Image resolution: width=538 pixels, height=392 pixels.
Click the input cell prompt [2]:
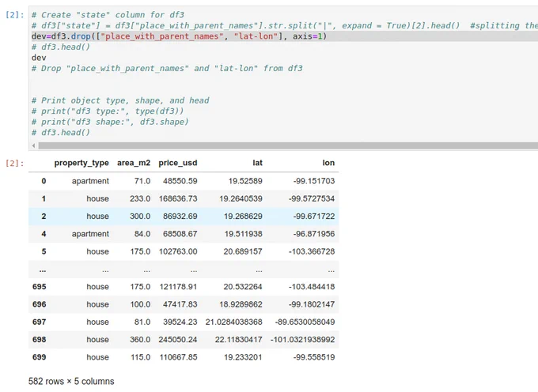coord(14,15)
